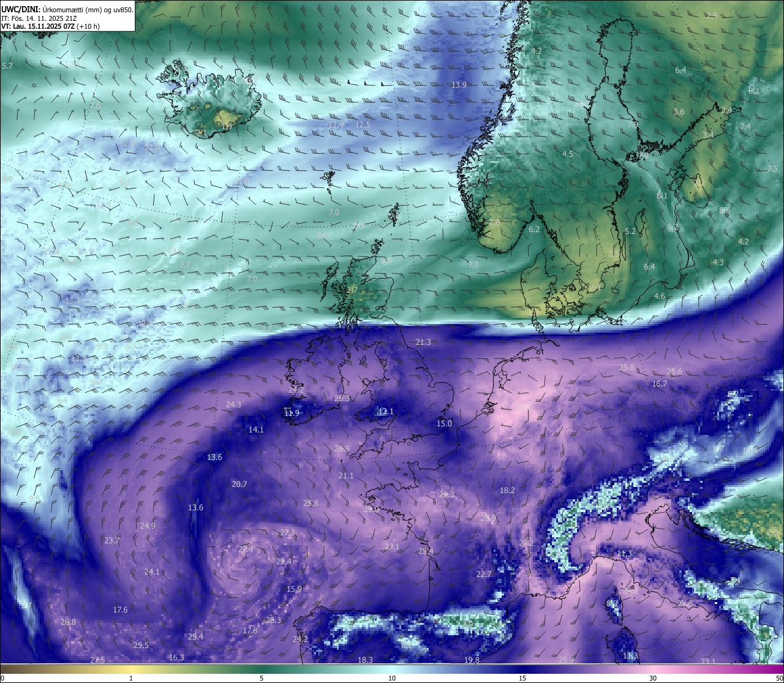
Task: Click the value 25.5 near the bottom left
Action: (x=141, y=645)
